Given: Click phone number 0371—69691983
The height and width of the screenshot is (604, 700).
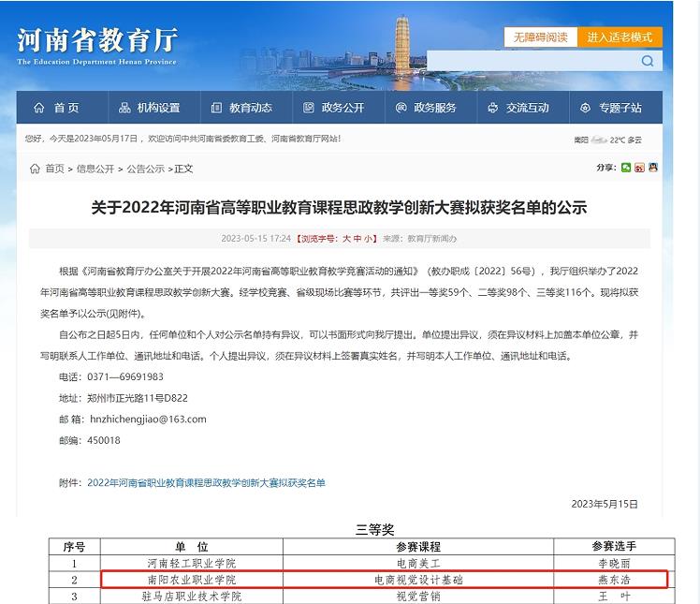Looking at the screenshot, I should [125, 376].
